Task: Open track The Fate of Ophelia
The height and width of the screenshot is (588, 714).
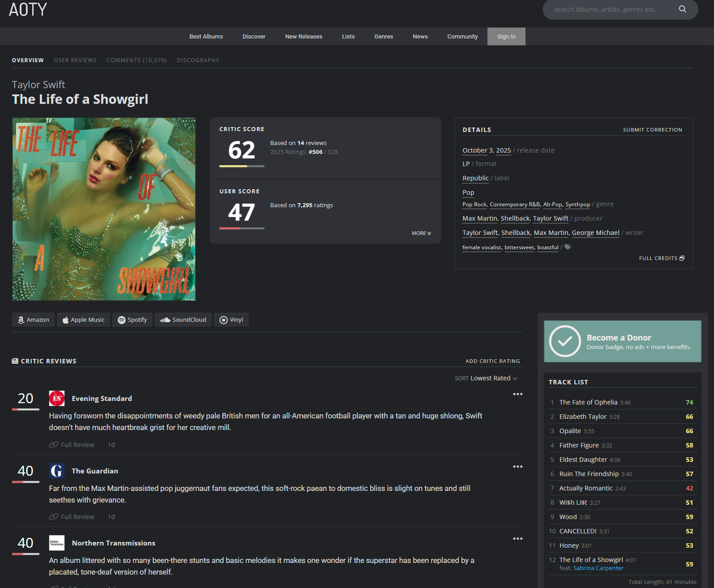Action: point(588,402)
